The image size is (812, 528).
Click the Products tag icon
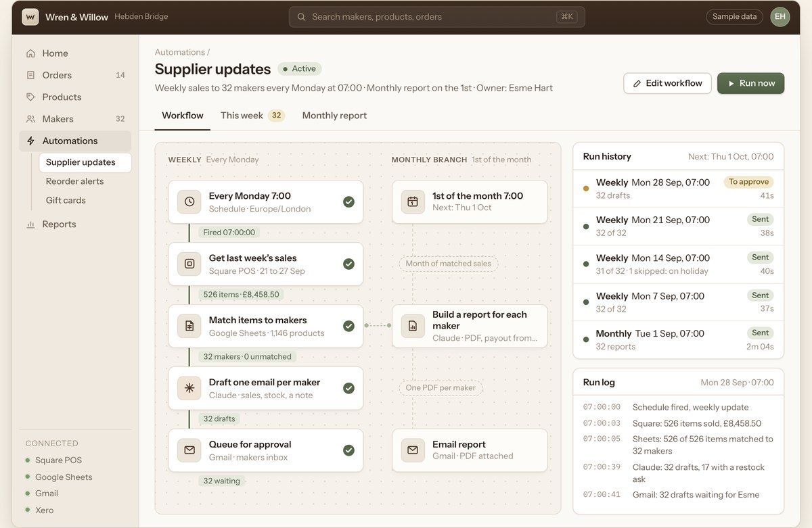(30, 97)
